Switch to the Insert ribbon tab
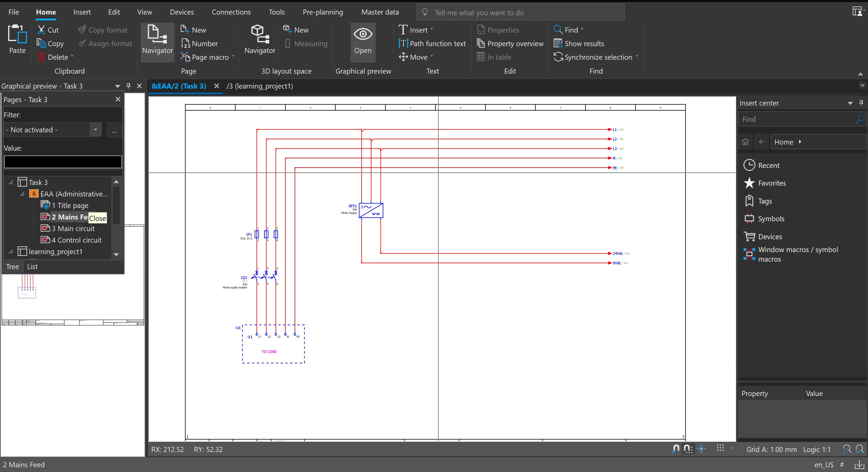The height and width of the screenshot is (472, 868). 82,12
